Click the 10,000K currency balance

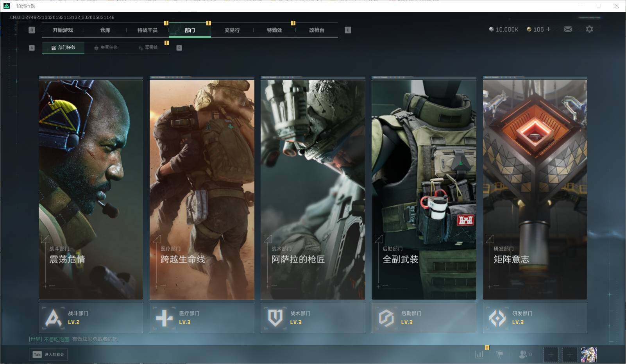[504, 29]
